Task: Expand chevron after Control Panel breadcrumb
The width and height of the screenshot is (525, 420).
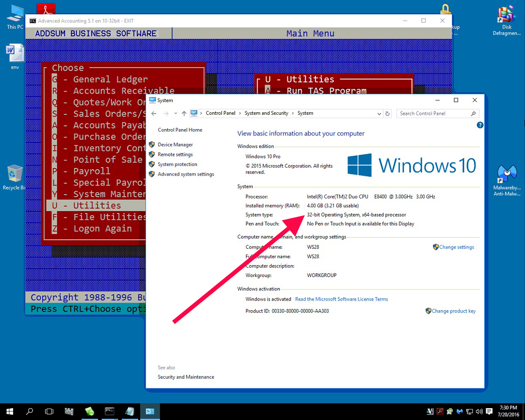Action: coord(240,113)
